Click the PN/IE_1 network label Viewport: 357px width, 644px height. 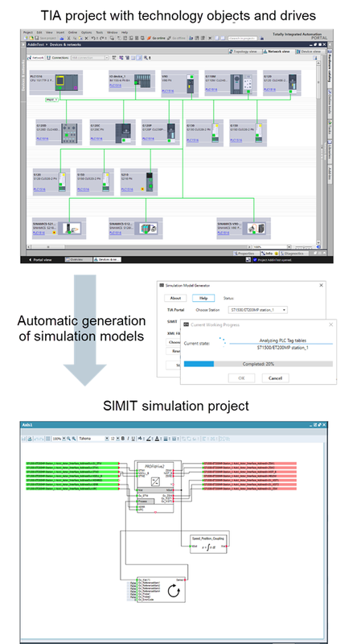coord(51,99)
